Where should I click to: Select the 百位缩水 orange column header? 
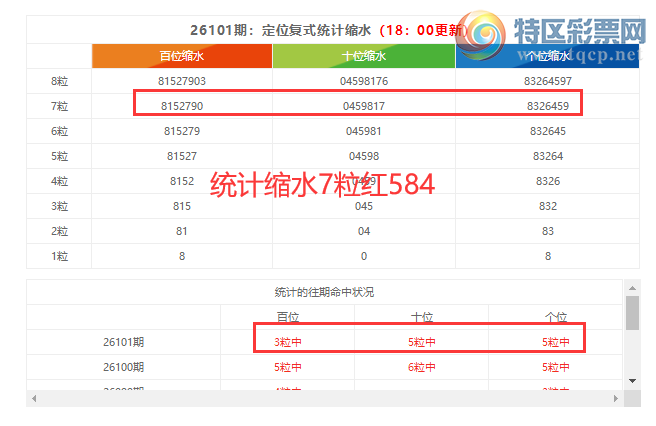pos(182,57)
